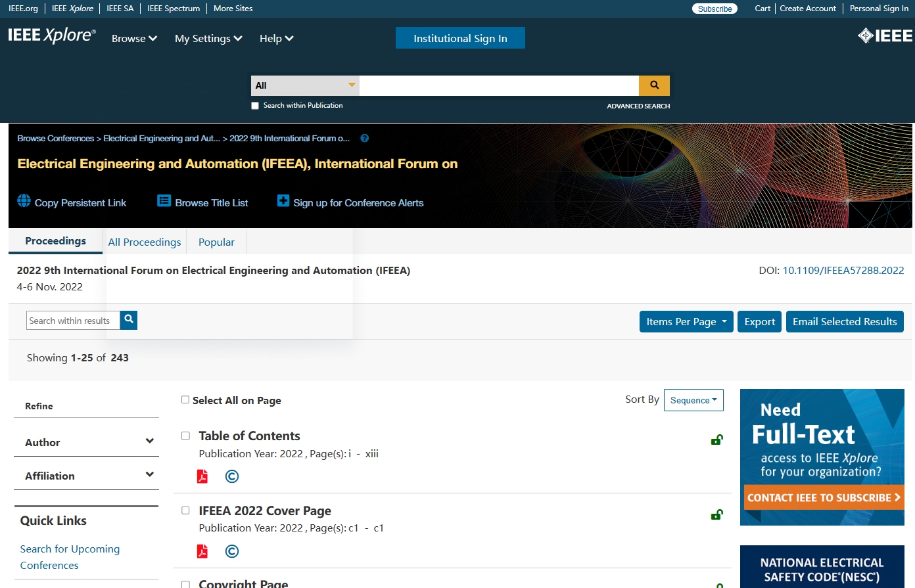This screenshot has width=915, height=588.
Task: Click Personal Sign In link
Action: pos(879,9)
